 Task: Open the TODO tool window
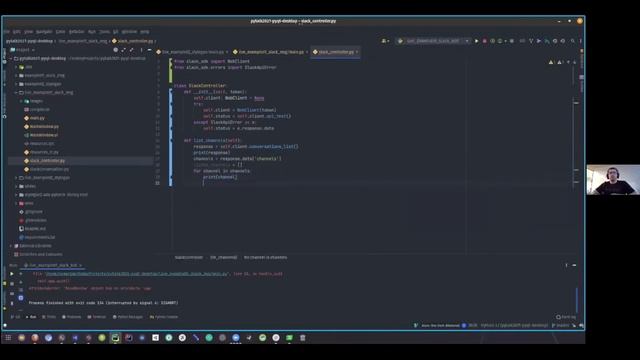click(49, 317)
